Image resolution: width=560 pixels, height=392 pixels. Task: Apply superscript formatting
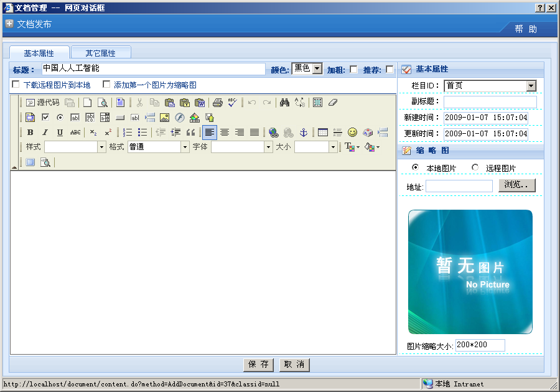click(x=108, y=133)
